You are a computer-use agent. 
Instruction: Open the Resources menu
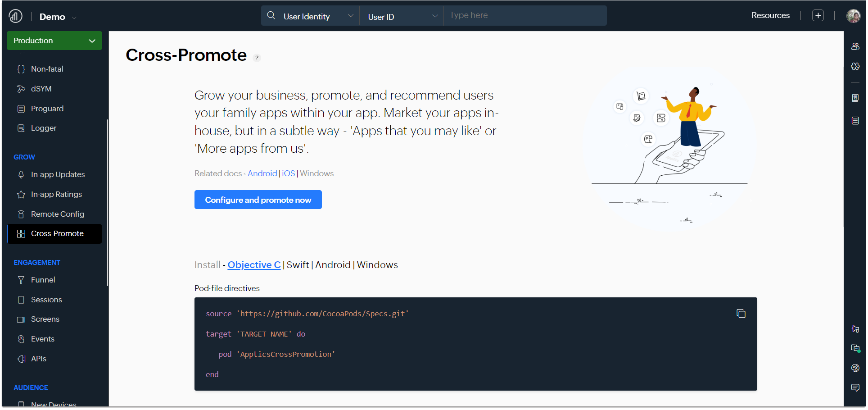pos(770,15)
